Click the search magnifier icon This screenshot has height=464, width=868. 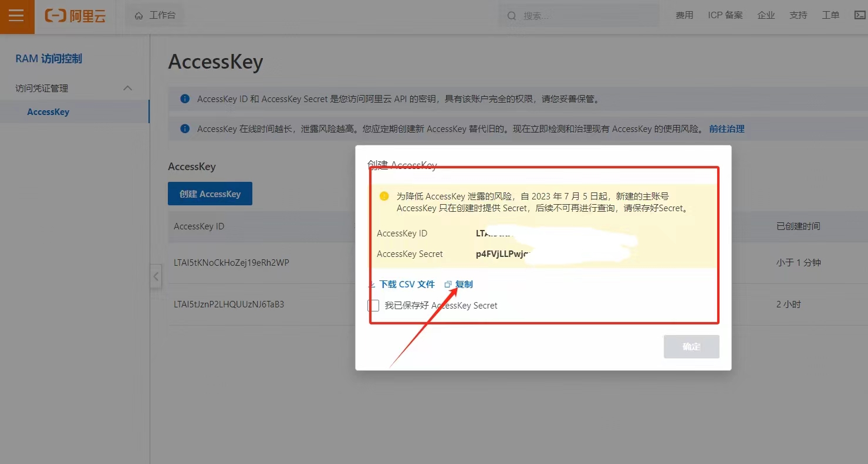[512, 16]
